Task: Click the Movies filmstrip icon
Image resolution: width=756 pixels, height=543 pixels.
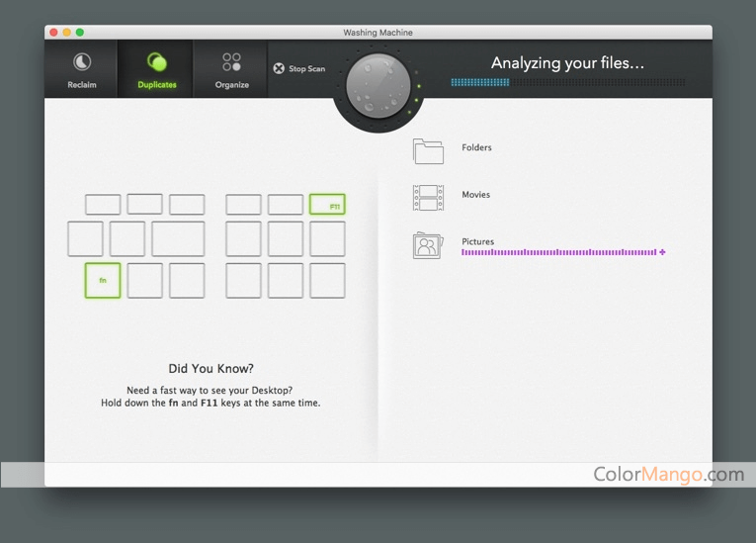Action: pos(428,198)
